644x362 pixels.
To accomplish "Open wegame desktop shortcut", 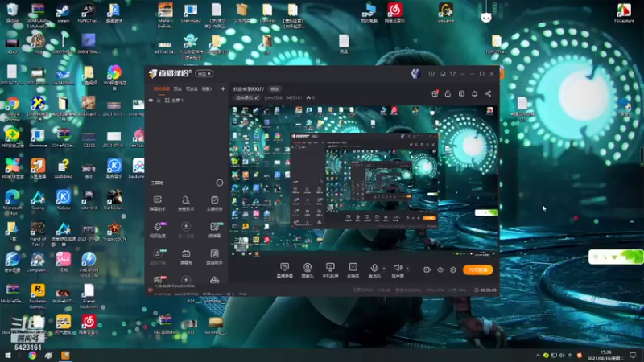I will tap(446, 13).
